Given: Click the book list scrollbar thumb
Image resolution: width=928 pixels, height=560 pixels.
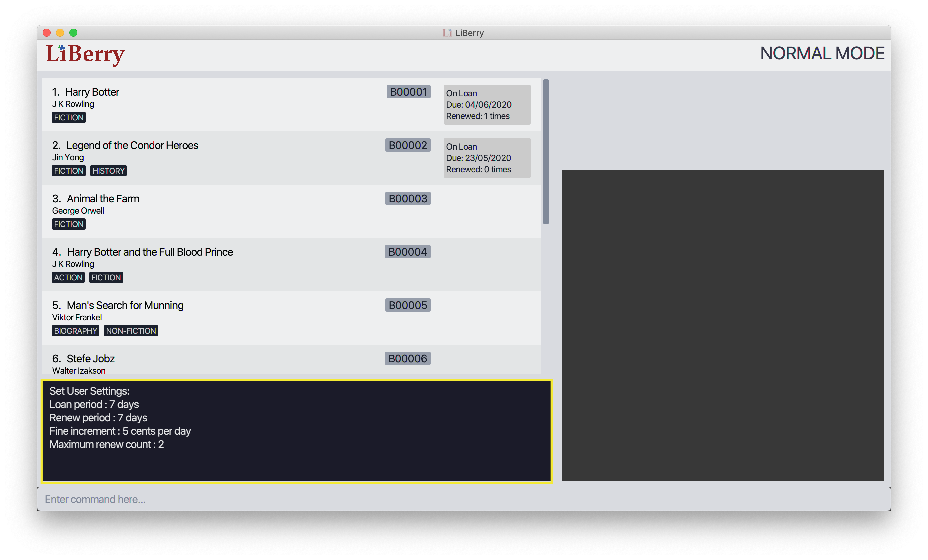Looking at the screenshot, I should pos(546,151).
